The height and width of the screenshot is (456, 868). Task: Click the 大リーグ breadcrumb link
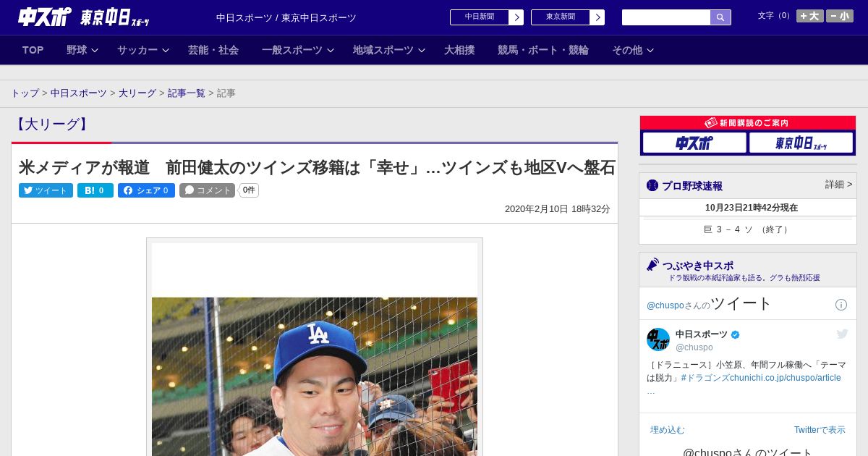tap(137, 93)
